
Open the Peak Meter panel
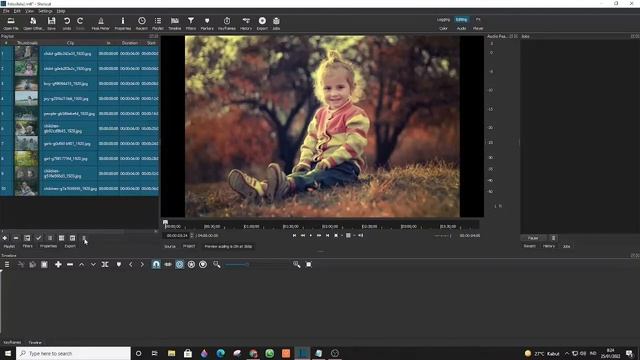coord(100,23)
